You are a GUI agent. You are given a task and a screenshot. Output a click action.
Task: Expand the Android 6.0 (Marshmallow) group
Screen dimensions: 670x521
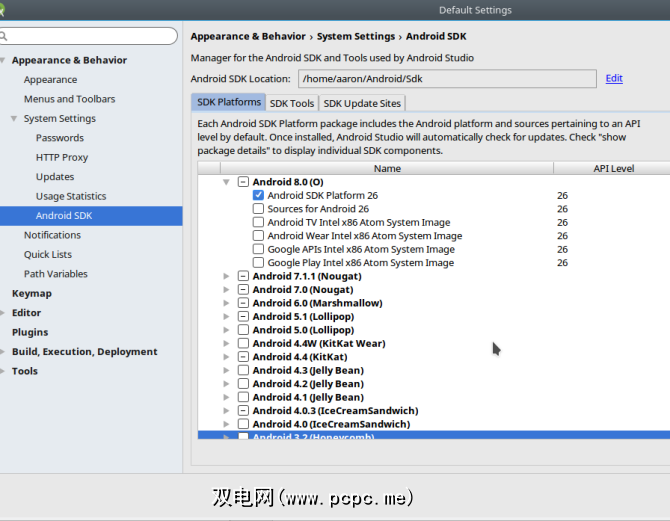(x=226, y=303)
